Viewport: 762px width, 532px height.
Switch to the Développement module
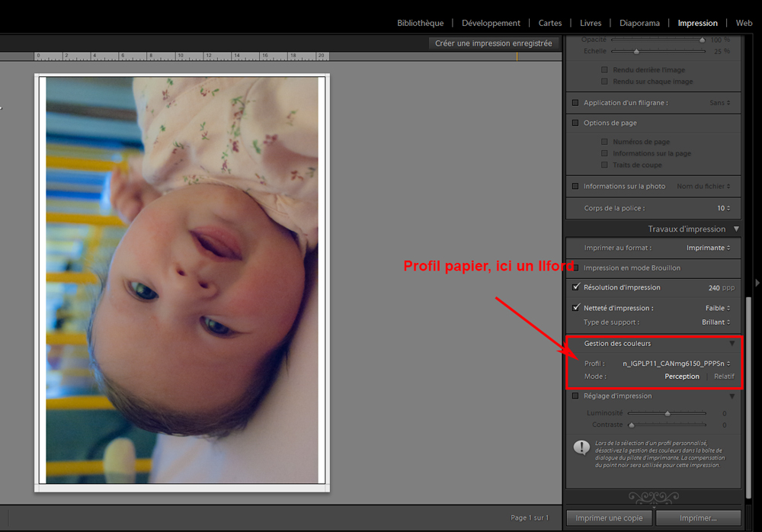(x=491, y=23)
